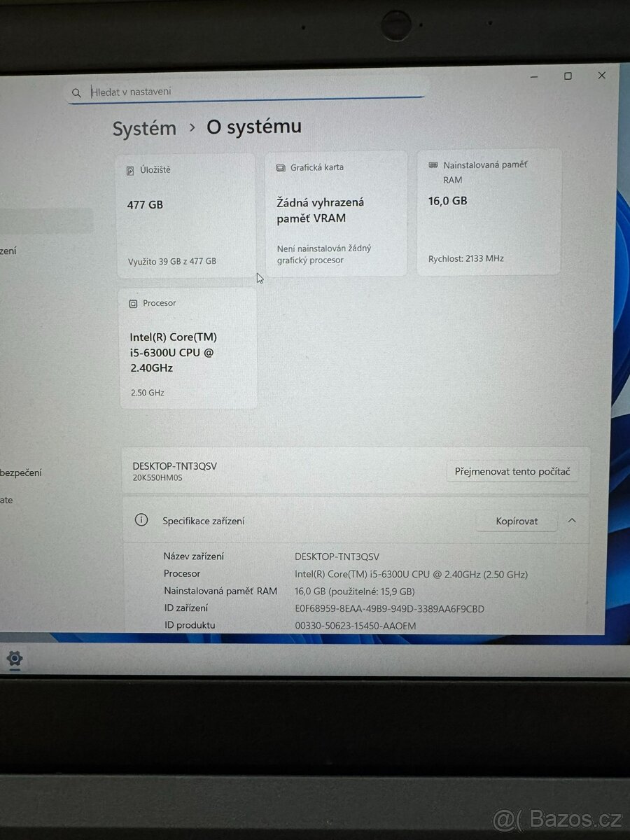Open the Systém breadcrumb link
Viewport: 630px width, 840px height.
pos(144,128)
